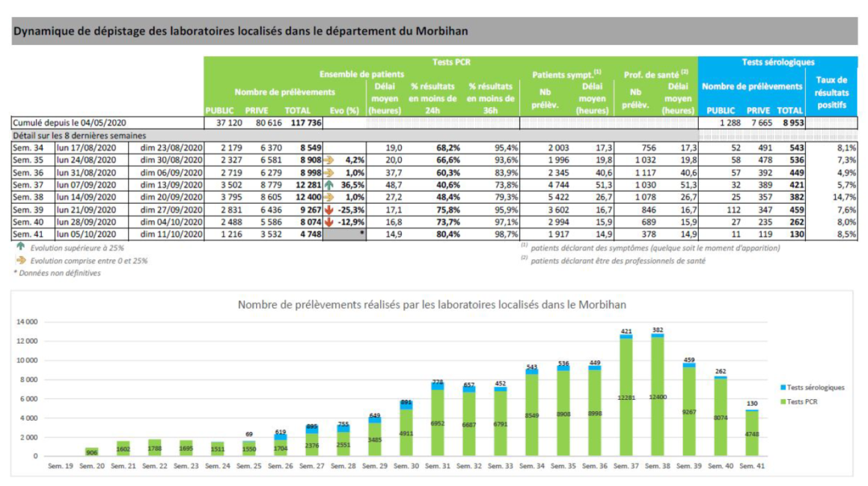The image size is (868, 486).
Task: Click the Sem. 41 bar labeled 4748
Action: pyautogui.click(x=752, y=434)
